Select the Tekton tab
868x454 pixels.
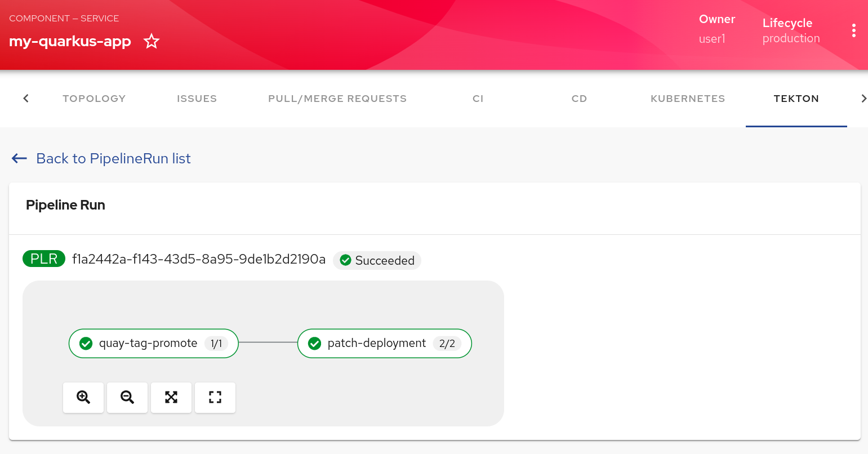pos(796,99)
